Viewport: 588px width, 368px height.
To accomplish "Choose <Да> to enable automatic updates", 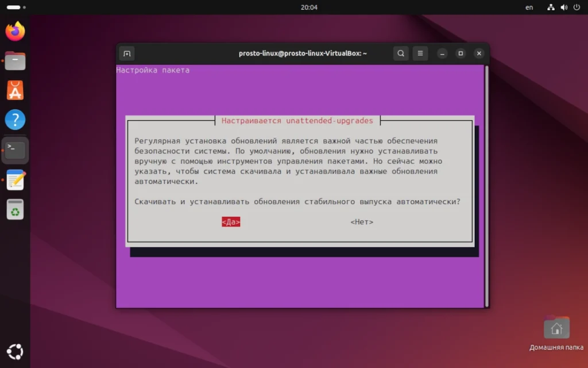I will [231, 222].
